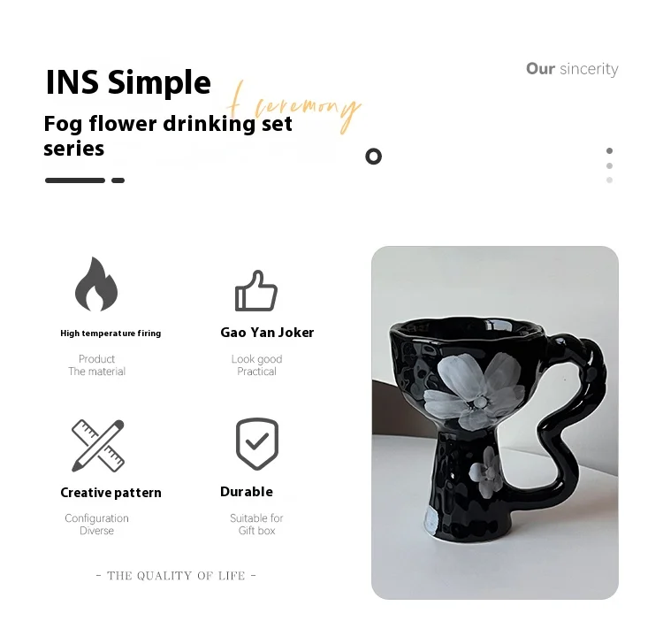Open the black flower mug product photo
663x644 pixels.
[495, 423]
